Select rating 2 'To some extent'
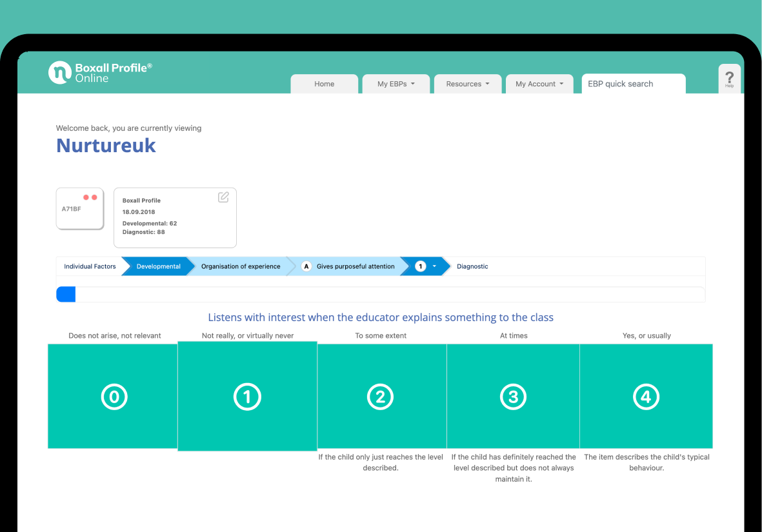The width and height of the screenshot is (762, 532). (381, 397)
